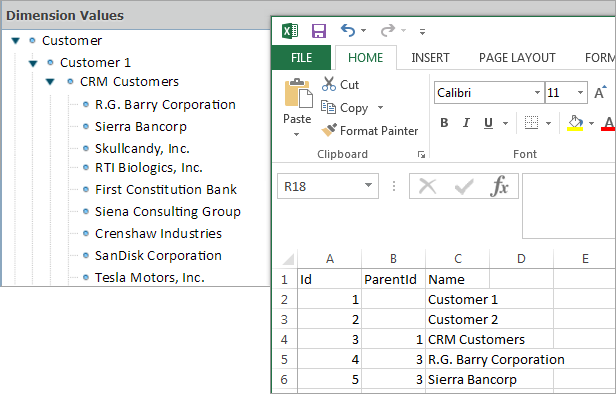Select First Constitution Bank tree item
Image resolution: width=616 pixels, height=394 pixels.
click(166, 189)
